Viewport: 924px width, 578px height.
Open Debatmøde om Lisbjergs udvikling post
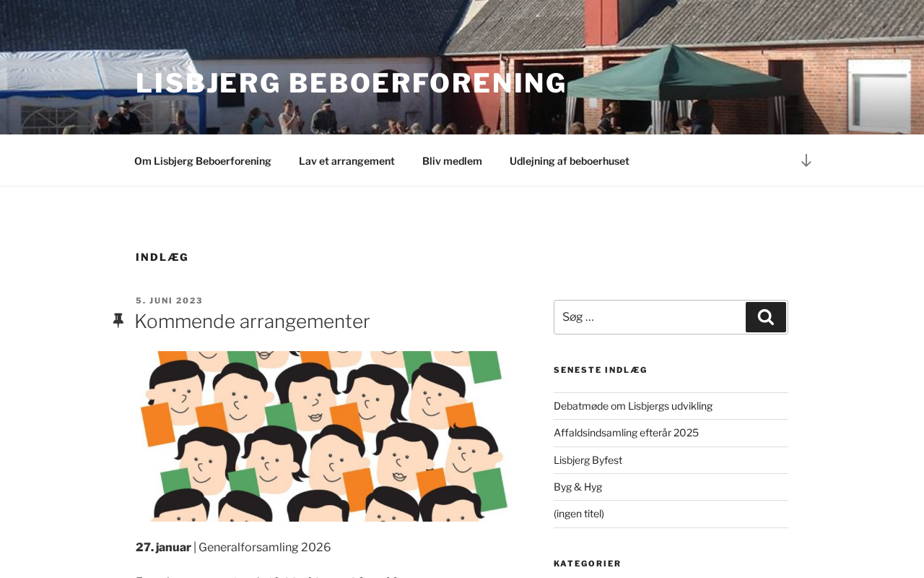pyautogui.click(x=633, y=406)
